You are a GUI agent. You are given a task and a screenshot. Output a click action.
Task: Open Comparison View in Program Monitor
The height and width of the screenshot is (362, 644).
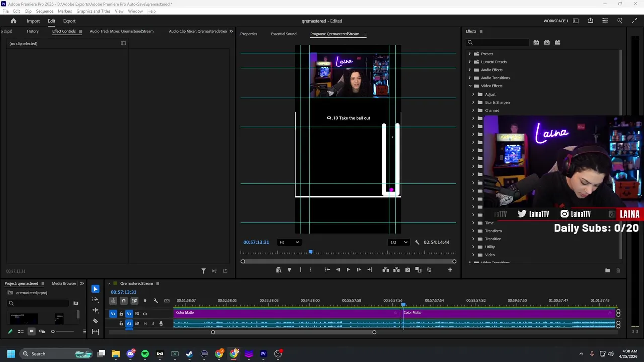tap(418, 270)
